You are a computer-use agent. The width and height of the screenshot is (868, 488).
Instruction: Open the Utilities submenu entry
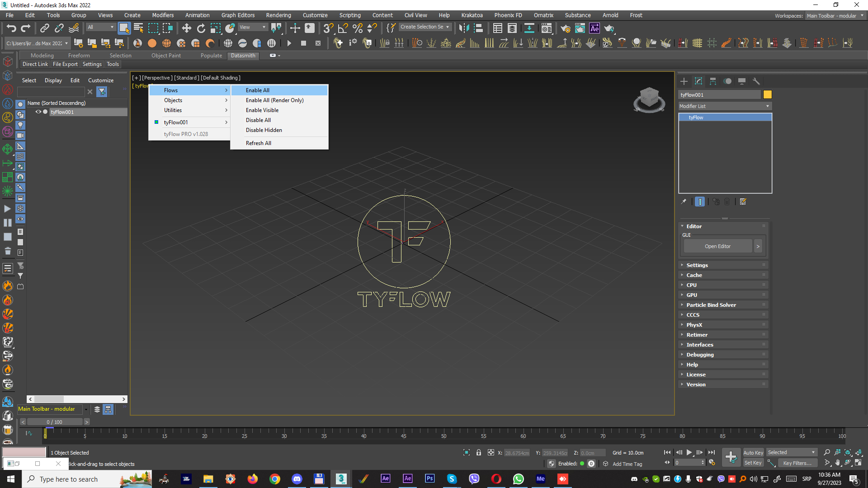(189, 110)
